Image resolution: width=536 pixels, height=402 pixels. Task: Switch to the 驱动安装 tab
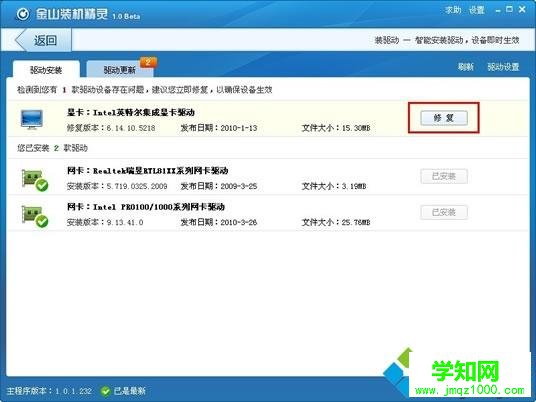[x=46, y=69]
